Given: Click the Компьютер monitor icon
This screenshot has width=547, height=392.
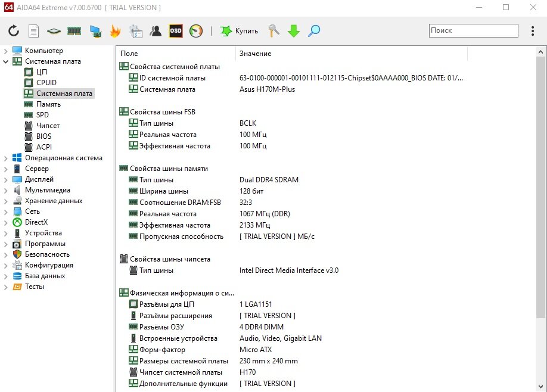Looking at the screenshot, I should point(17,51).
